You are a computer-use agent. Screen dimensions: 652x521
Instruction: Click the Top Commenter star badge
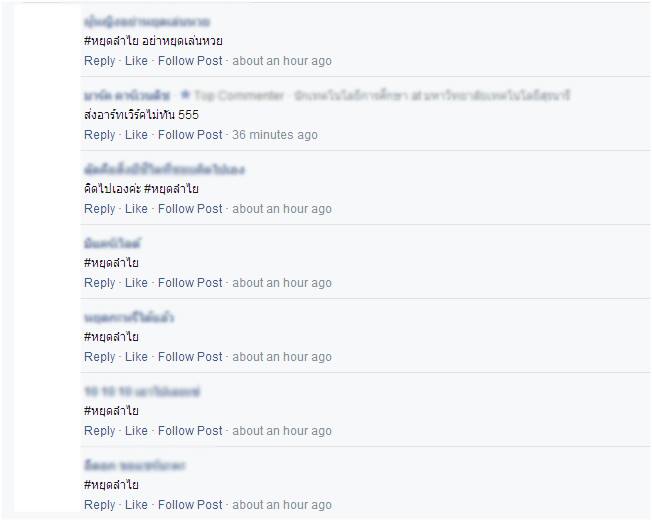coord(185,95)
